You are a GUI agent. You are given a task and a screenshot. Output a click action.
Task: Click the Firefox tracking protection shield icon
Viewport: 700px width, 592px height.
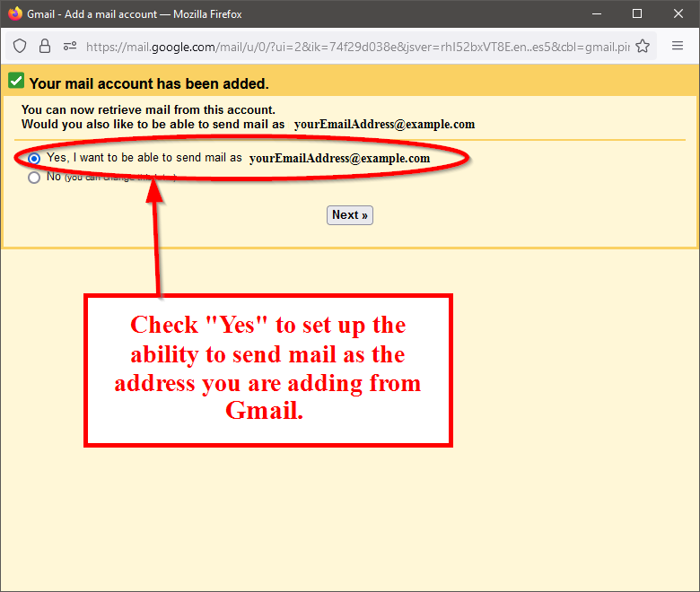pos(20,46)
